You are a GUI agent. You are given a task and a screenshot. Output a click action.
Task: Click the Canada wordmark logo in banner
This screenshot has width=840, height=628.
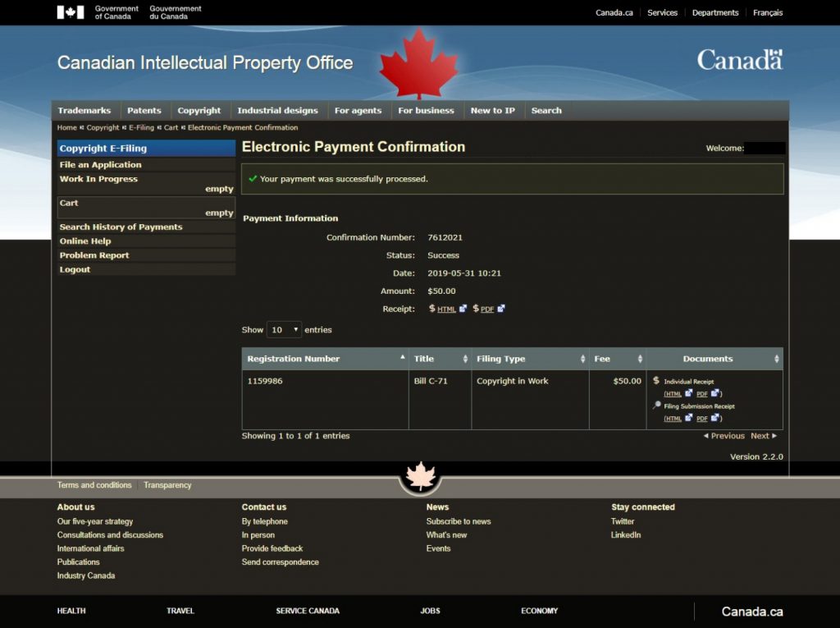tap(739, 60)
